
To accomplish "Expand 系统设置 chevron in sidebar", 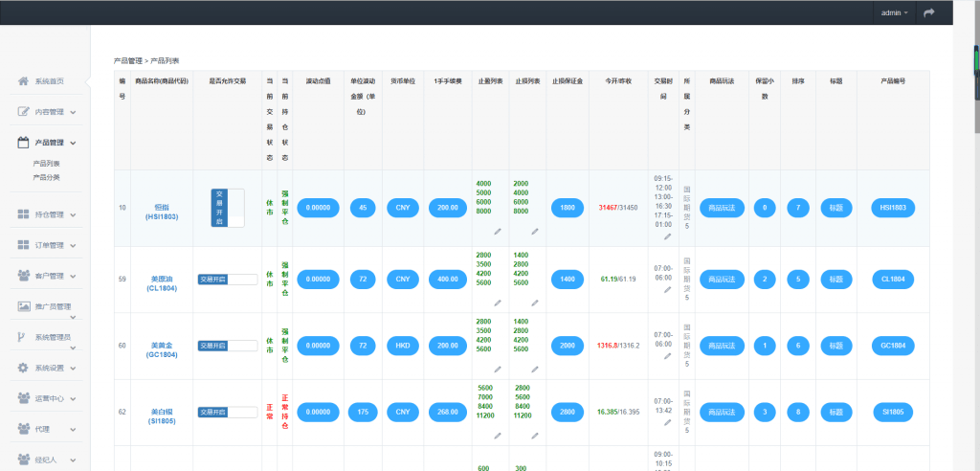I will [73, 369].
